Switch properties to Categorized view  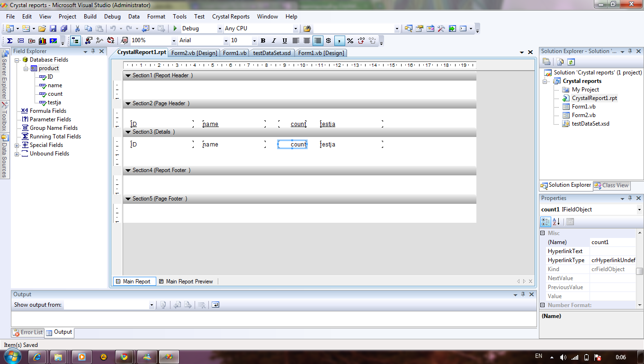pos(546,221)
